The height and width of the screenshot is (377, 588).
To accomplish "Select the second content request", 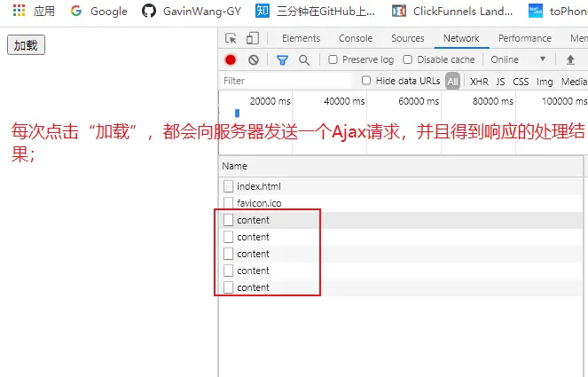I will [401, 237].
